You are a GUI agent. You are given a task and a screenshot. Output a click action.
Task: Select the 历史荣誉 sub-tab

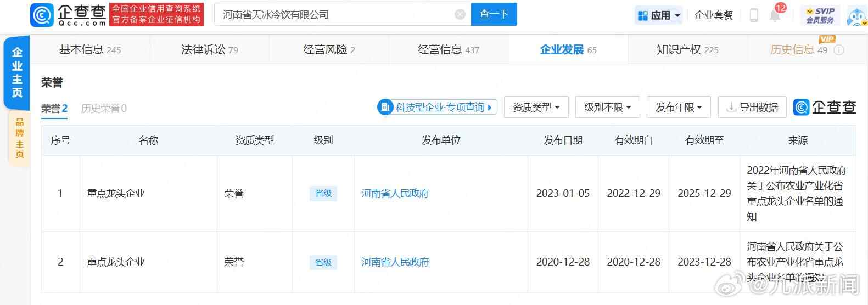[x=103, y=109]
